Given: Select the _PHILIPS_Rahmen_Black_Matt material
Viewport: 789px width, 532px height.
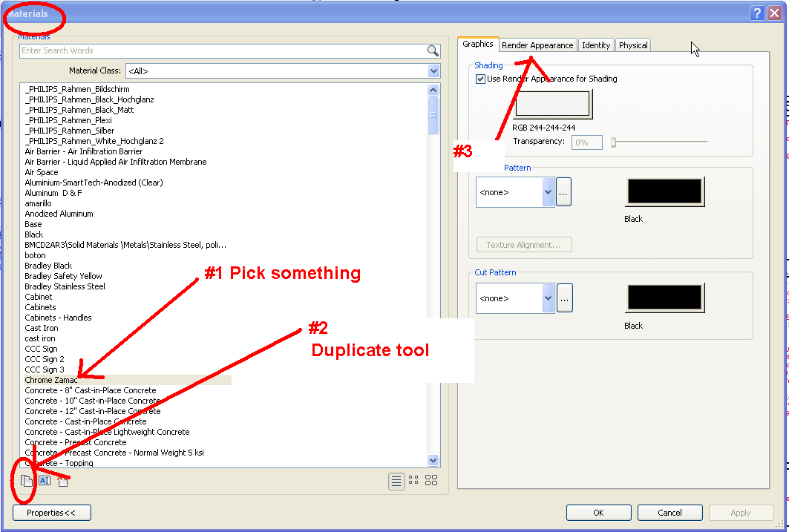Looking at the screenshot, I should point(79,110).
